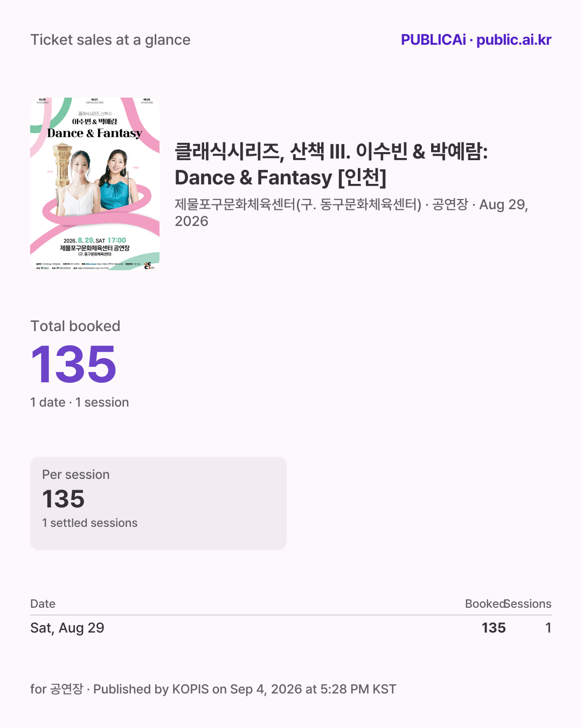
Task: Click the "1 date · 1 session" summary
Action: pyautogui.click(x=80, y=402)
